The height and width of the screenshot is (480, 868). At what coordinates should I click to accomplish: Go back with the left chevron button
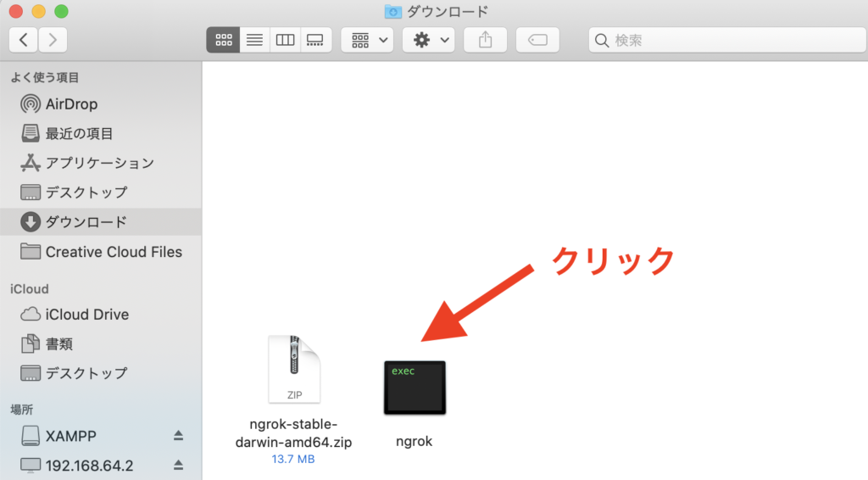point(23,40)
